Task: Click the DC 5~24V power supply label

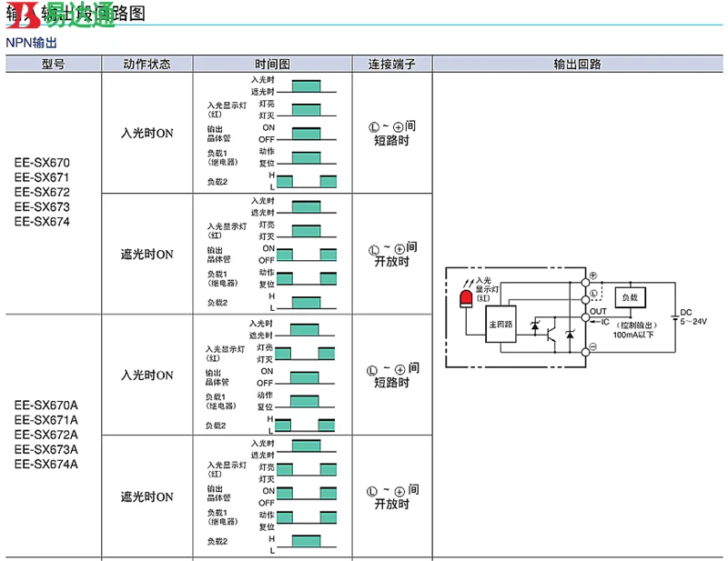Action: 693,317
